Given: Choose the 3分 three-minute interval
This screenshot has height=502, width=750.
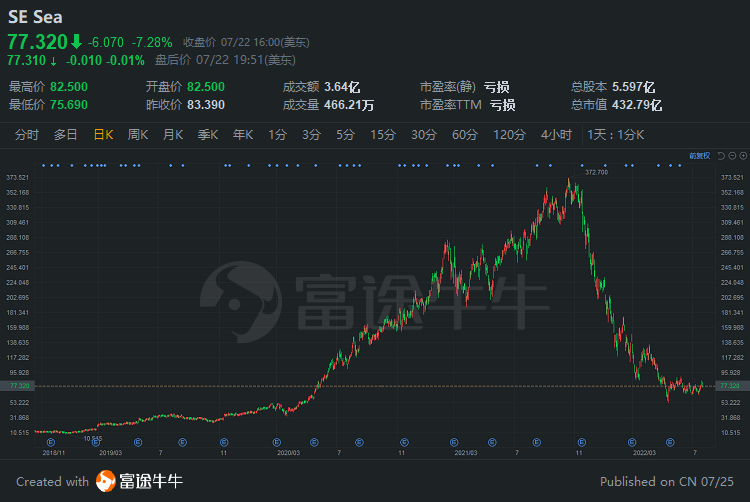Looking at the screenshot, I should pyautogui.click(x=311, y=135).
